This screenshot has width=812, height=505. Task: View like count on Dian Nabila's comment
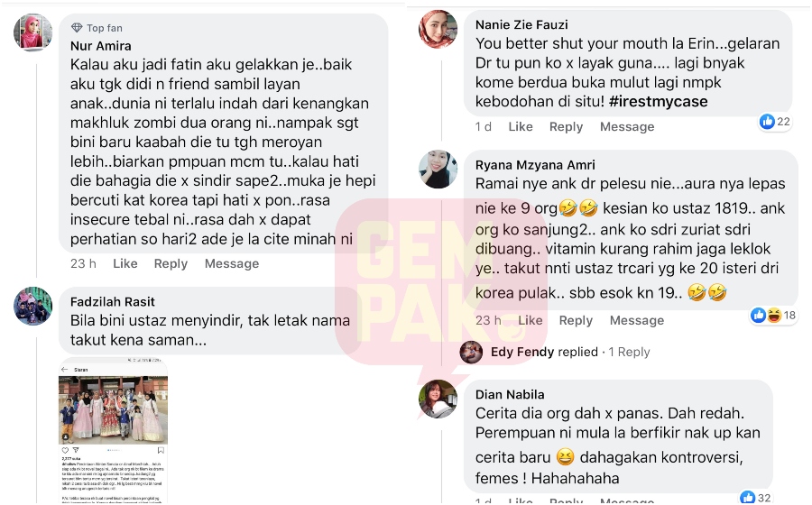tap(755, 497)
